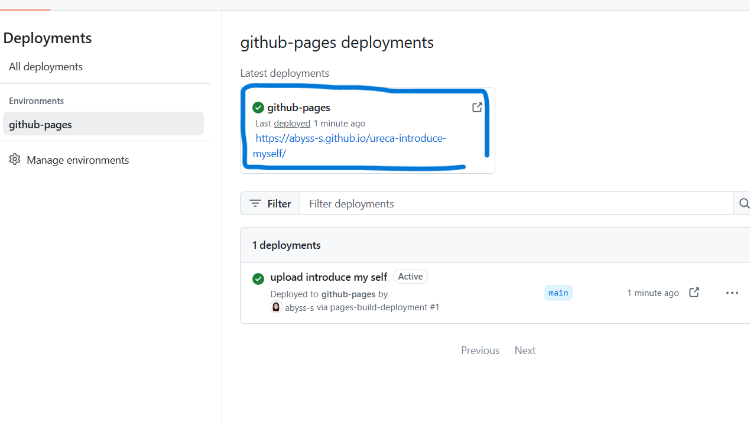Click success check beside upload introduce my self
Image resolution: width=750 pixels, height=423 pixels.
[x=258, y=278]
